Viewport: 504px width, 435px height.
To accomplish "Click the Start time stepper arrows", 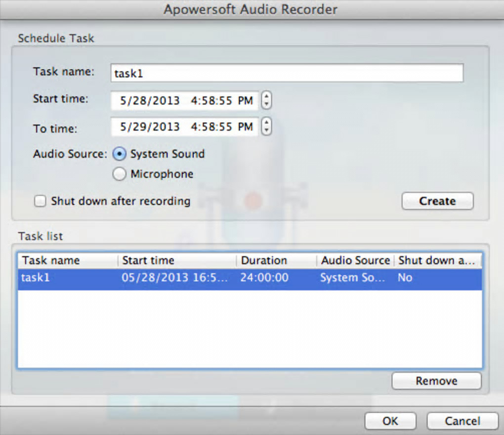I will point(266,100).
